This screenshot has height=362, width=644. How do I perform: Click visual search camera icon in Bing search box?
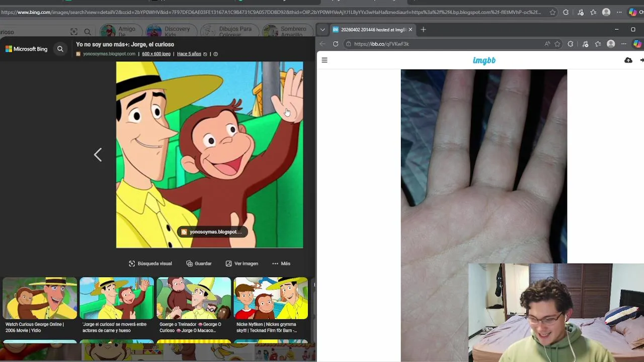pyautogui.click(x=74, y=32)
